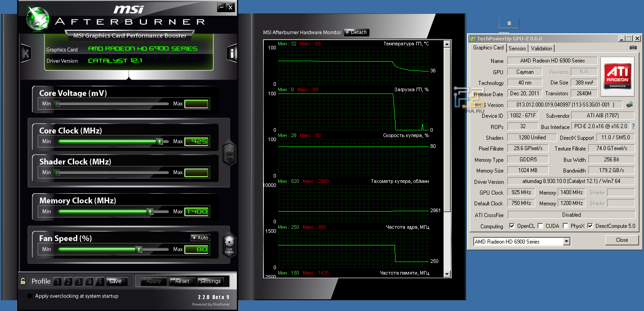This screenshot has width=644, height=311.
Task: Open Afterburner Settings
Action: [210, 281]
